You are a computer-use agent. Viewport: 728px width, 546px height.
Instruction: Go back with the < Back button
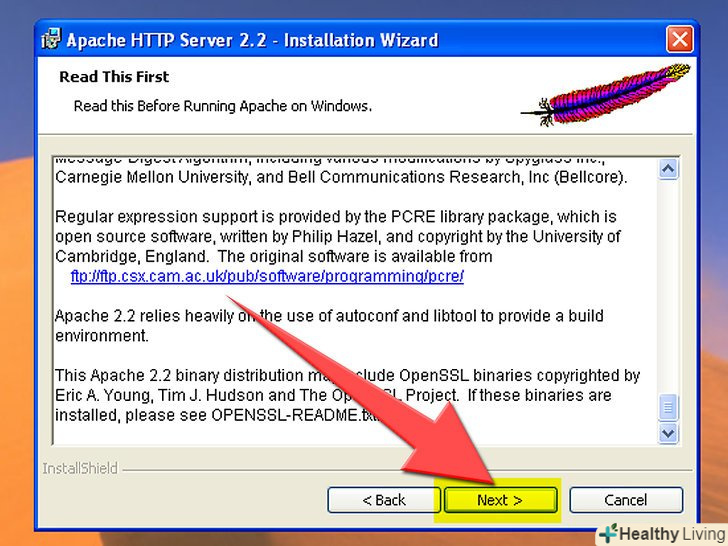[384, 500]
